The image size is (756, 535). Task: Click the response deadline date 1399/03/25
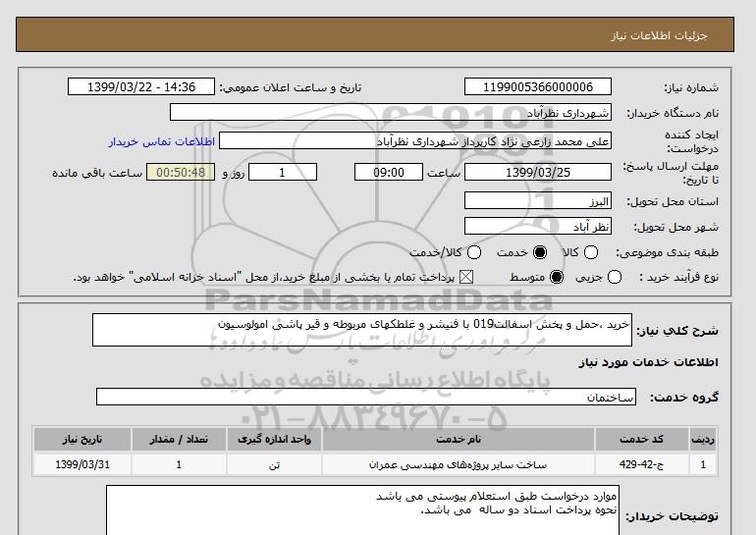(x=538, y=172)
